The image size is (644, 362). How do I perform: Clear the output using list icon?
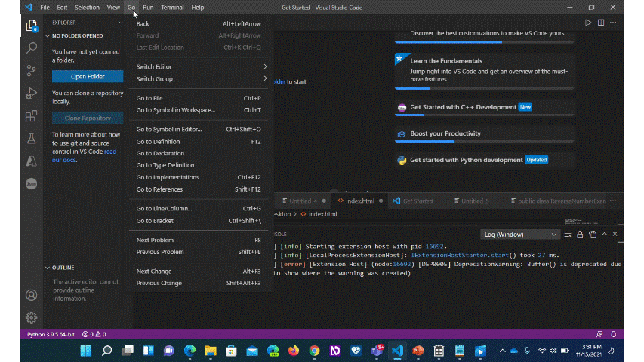click(x=568, y=235)
